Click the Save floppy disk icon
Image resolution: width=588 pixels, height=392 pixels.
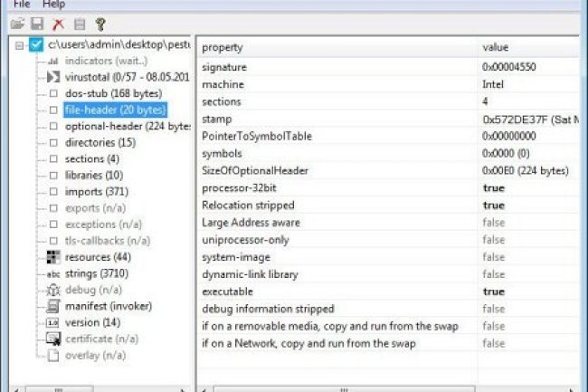(37, 24)
